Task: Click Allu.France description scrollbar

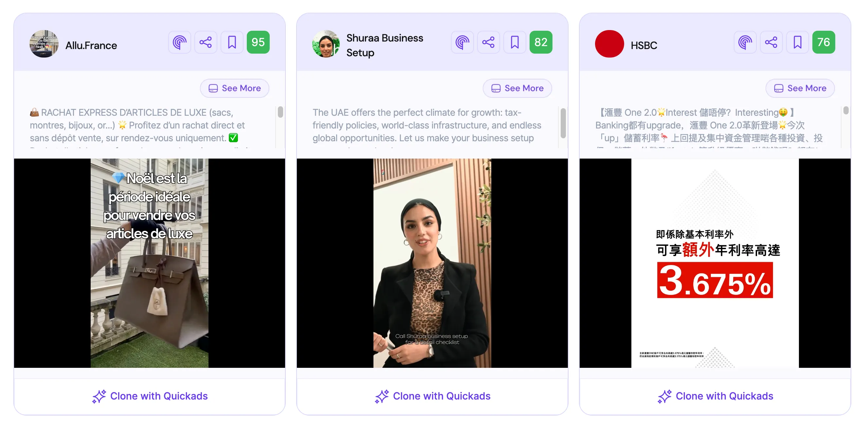Action: point(280,112)
